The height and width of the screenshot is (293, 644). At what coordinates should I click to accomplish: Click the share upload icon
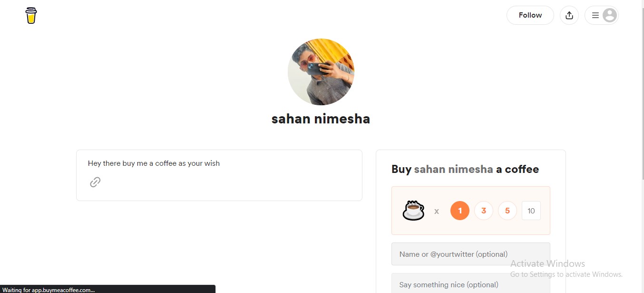569,15
